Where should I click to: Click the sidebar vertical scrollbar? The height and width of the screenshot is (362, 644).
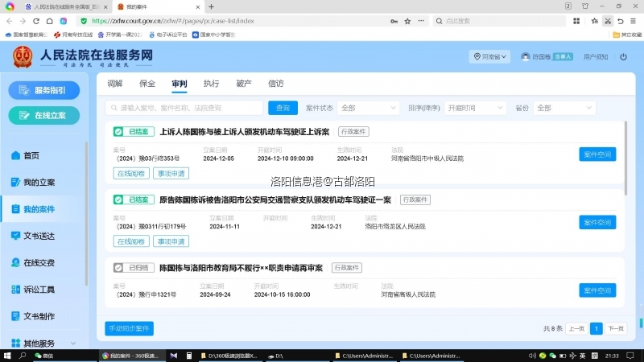click(x=86, y=213)
